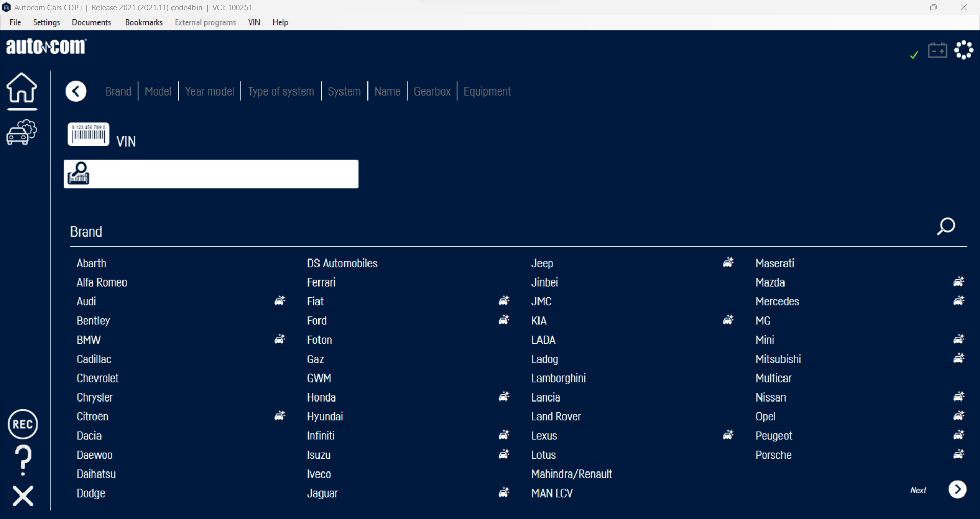Open the Settings menu
Viewport: 980px width, 519px height.
point(46,22)
